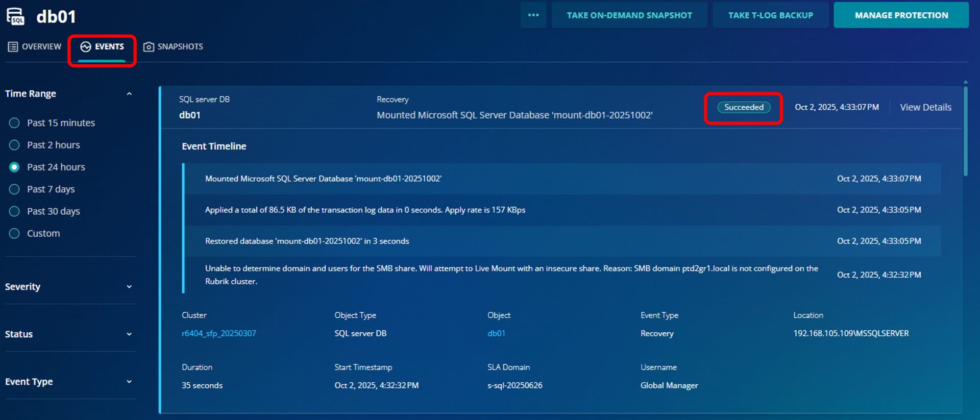The height and width of the screenshot is (420, 980).
Task: Expand the Severity filter section
Action: (x=129, y=287)
